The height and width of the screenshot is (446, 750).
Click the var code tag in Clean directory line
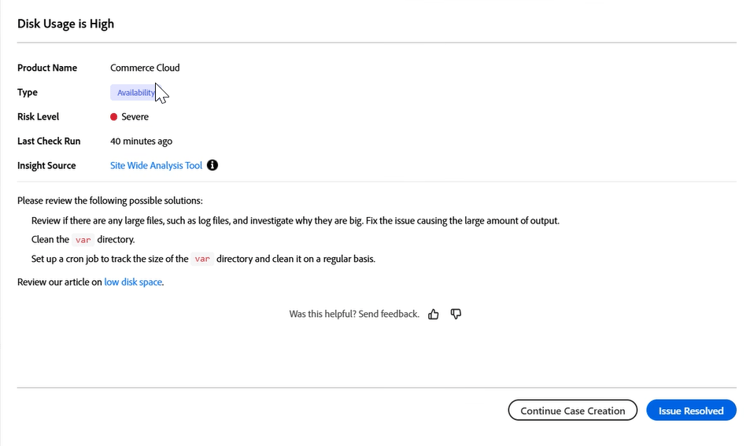(x=83, y=240)
